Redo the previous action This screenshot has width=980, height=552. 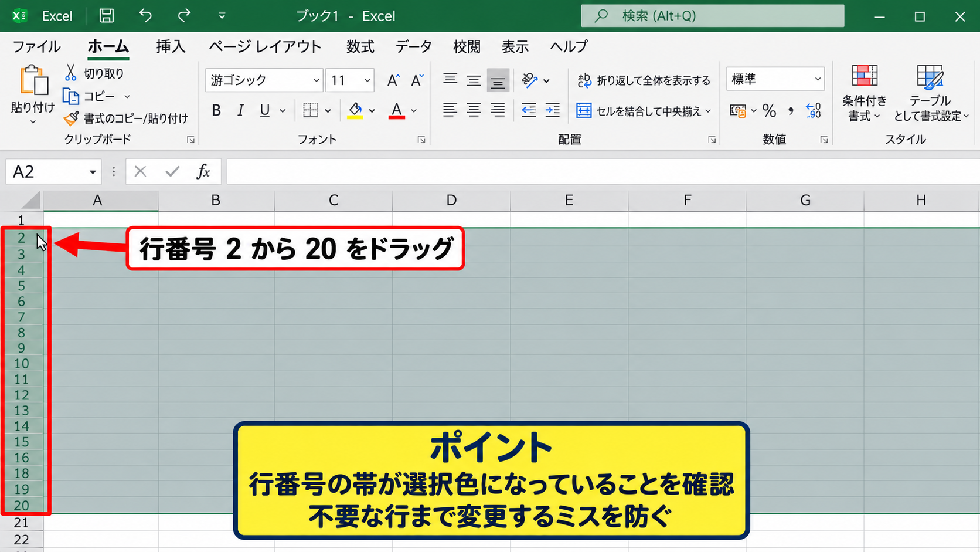(x=184, y=16)
